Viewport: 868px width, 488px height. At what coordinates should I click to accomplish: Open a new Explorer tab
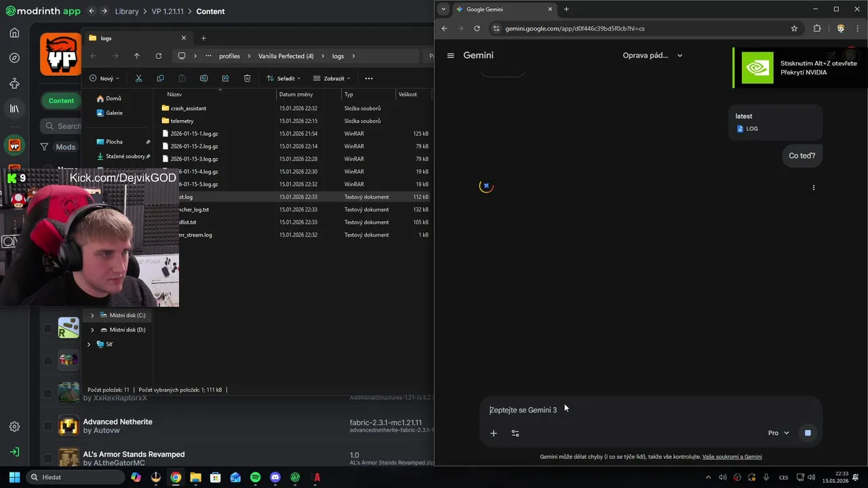coord(203,38)
